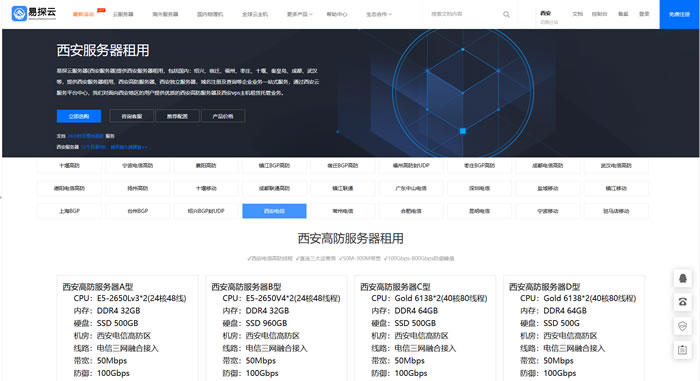The height and width of the screenshot is (381, 700).
Task: Select the 镇江联通 tab
Action: coord(342,188)
